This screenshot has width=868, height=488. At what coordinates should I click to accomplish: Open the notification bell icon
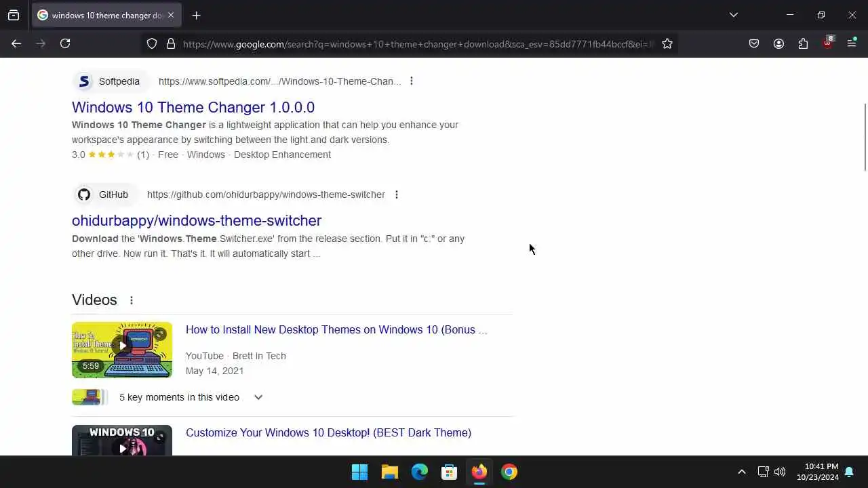pyautogui.click(x=849, y=472)
